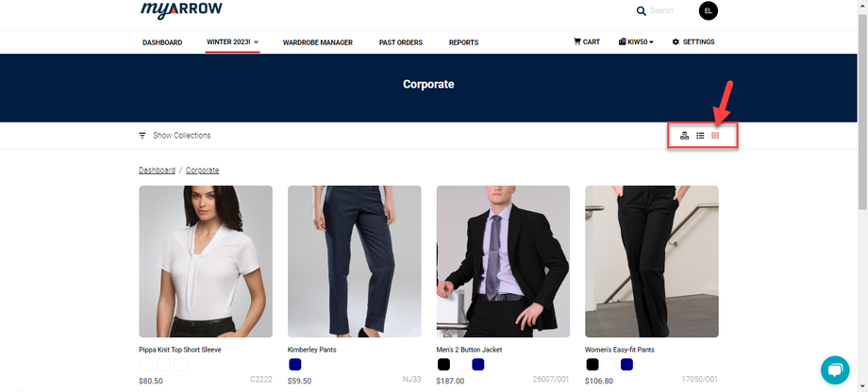Switch to list view icon
Image resolution: width=868 pixels, height=392 pixels.
[x=700, y=136]
